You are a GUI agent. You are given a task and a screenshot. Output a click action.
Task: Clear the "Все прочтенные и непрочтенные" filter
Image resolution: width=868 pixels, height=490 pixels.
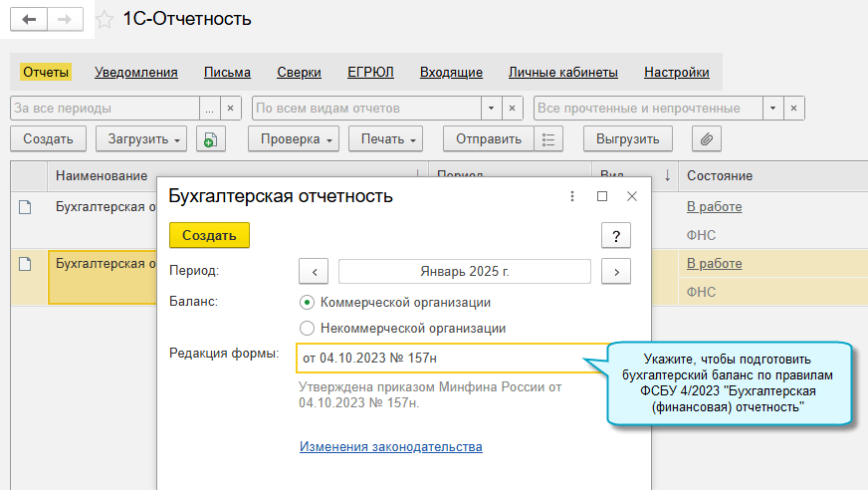[x=793, y=108]
